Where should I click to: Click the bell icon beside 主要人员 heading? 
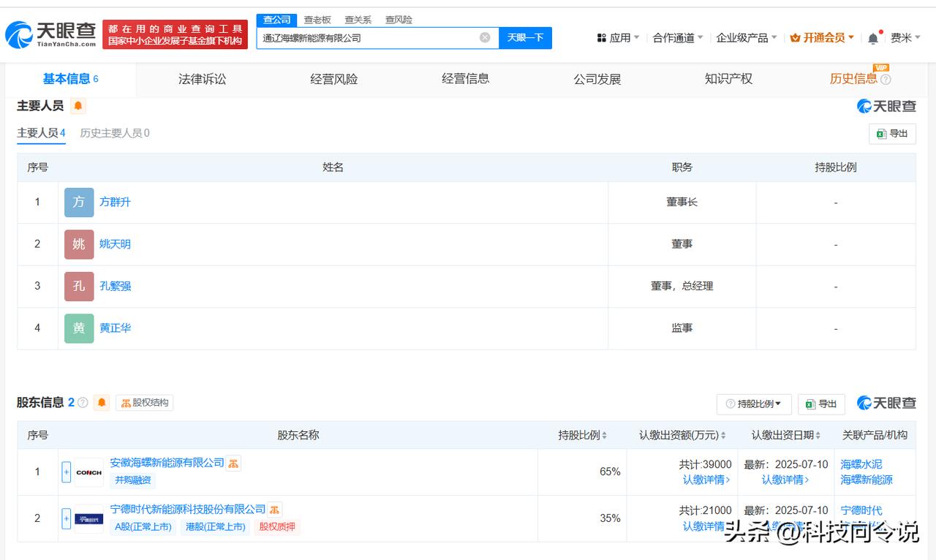tap(78, 106)
